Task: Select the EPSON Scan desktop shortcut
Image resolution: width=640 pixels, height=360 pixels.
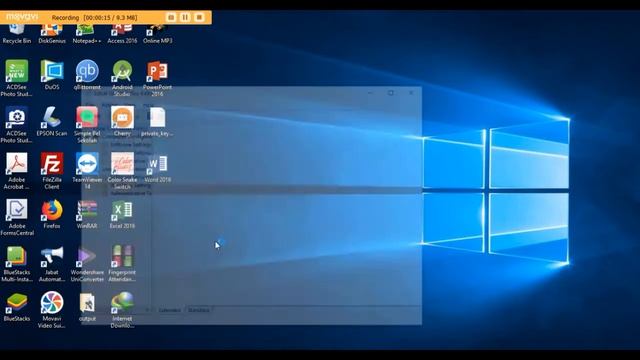Action: click(52, 121)
